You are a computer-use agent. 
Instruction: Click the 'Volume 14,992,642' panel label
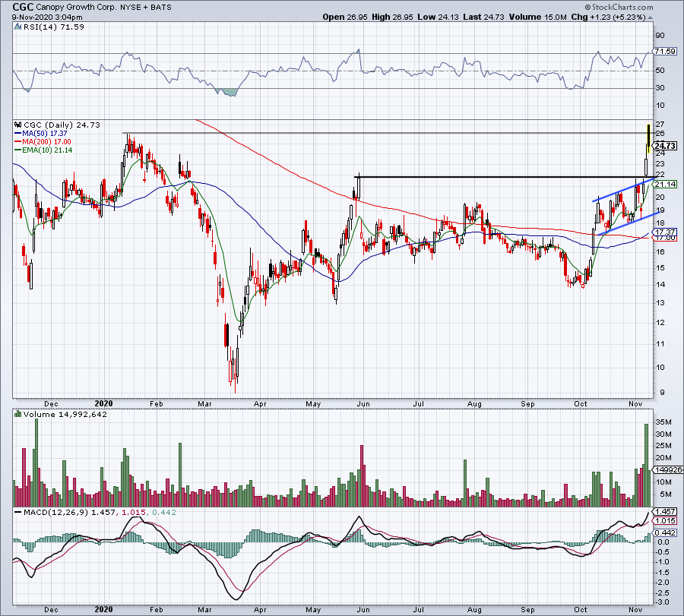tap(65, 414)
